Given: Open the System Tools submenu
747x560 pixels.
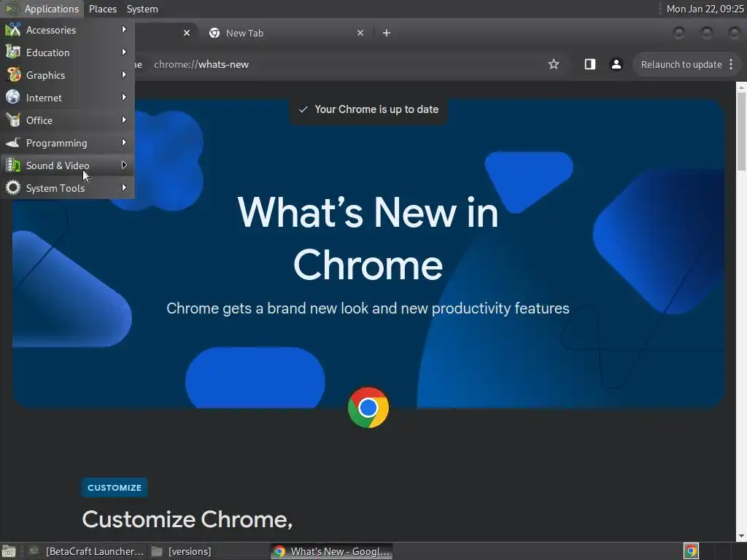Looking at the screenshot, I should tap(67, 188).
